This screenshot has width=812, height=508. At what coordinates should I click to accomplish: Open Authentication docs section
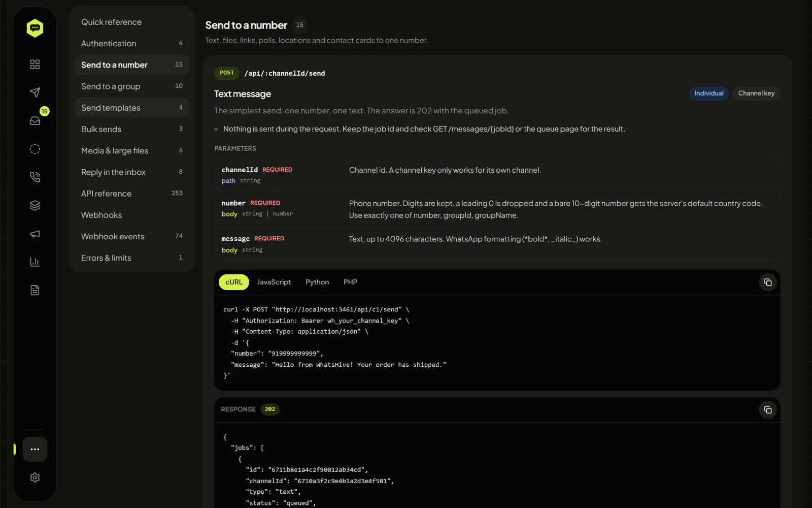point(132,43)
